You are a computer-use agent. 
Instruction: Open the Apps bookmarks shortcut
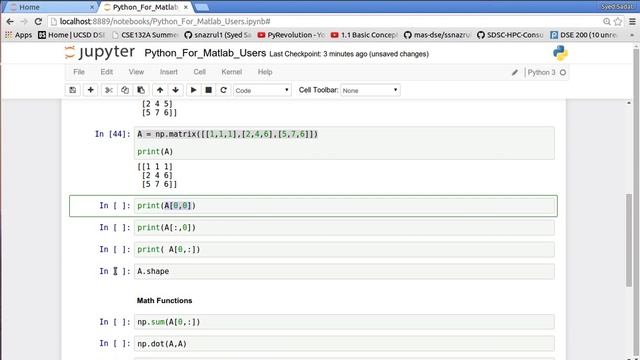click(x=18, y=35)
